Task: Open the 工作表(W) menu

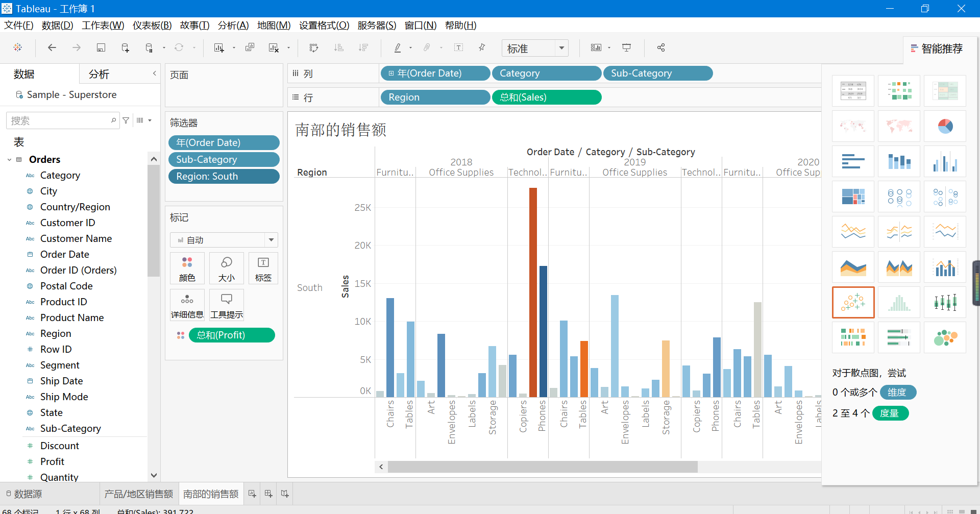Action: [x=103, y=25]
